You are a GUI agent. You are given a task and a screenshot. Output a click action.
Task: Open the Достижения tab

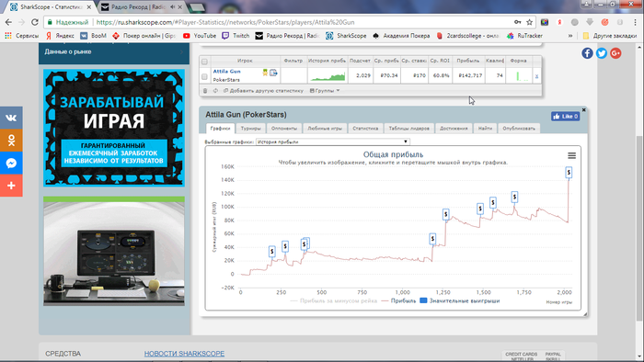click(454, 129)
